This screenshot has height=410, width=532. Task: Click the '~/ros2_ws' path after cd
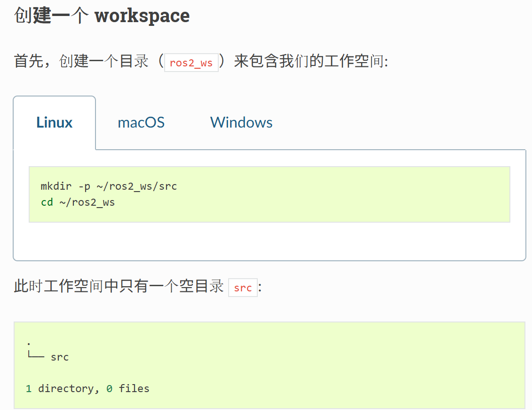pyautogui.click(x=87, y=202)
